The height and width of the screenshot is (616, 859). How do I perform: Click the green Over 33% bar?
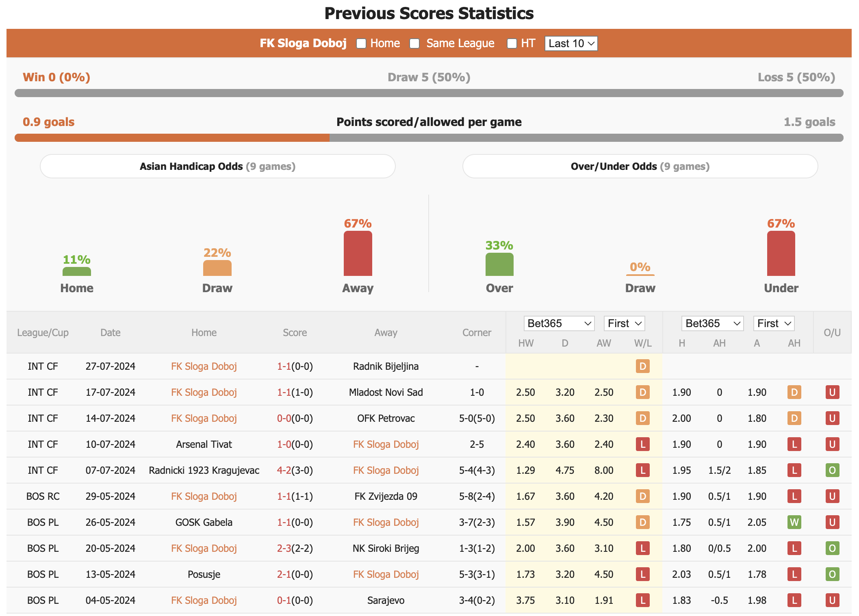coord(499,265)
